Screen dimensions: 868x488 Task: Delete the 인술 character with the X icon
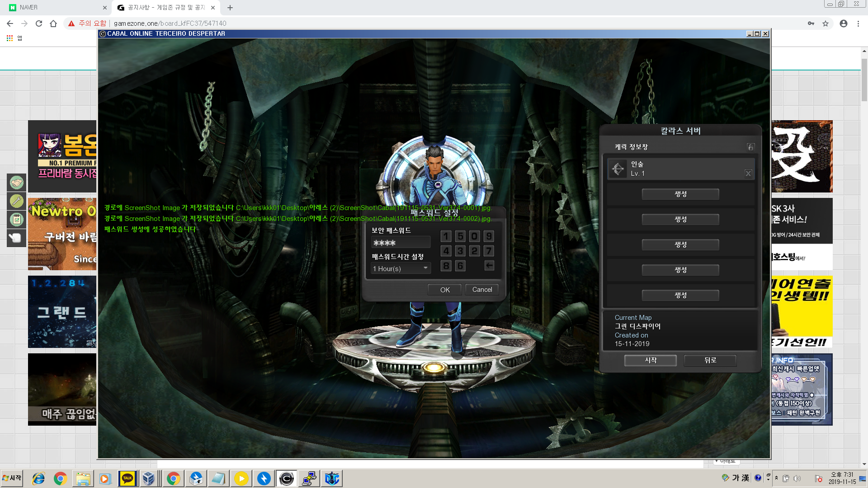[x=748, y=174]
